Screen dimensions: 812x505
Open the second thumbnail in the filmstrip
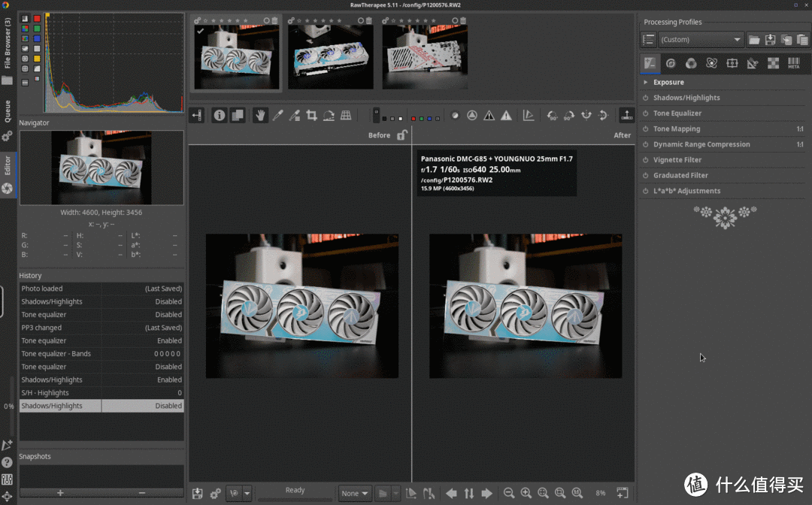point(330,56)
